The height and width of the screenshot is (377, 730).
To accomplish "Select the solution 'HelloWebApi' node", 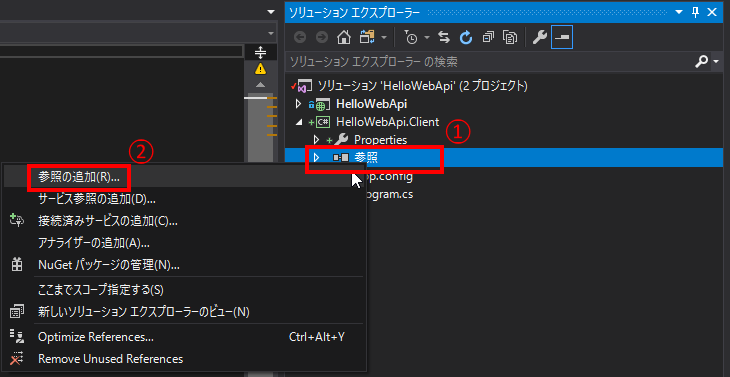I will click(x=422, y=86).
